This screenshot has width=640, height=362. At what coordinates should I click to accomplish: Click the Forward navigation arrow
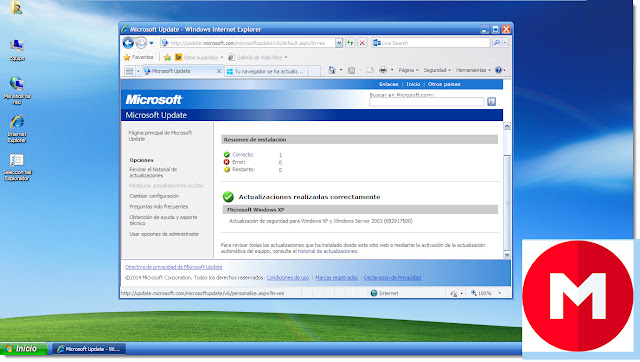(x=141, y=43)
